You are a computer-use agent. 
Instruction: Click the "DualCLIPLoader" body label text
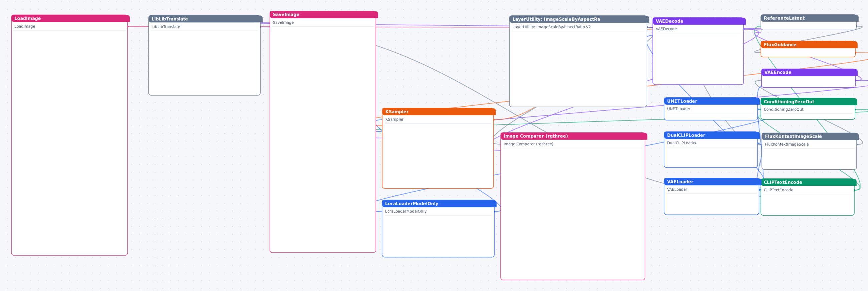point(682,143)
